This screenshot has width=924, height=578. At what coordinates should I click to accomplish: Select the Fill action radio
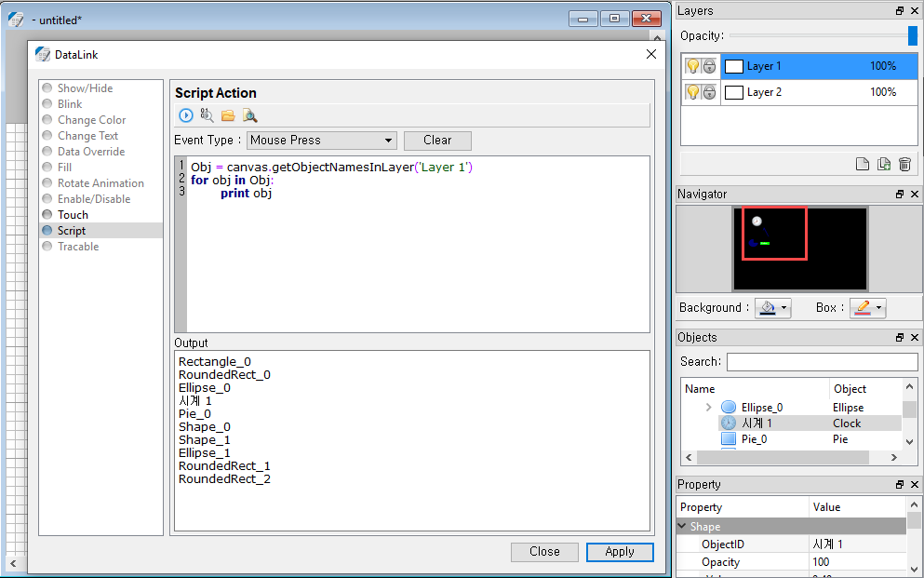[x=47, y=168]
